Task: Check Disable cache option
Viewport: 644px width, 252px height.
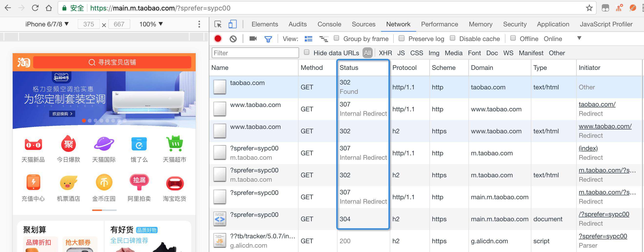Action: (x=453, y=38)
